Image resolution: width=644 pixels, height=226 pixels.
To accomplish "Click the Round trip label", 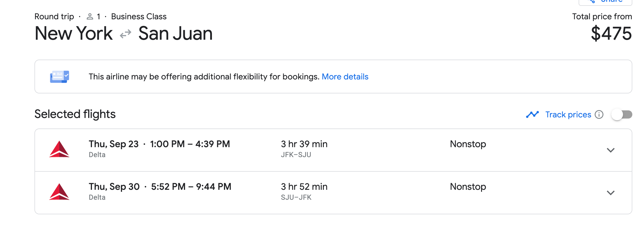I will tap(54, 17).
